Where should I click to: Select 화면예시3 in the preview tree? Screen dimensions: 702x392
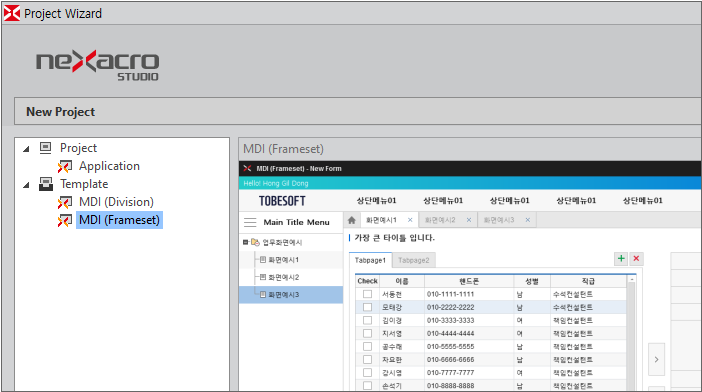(283, 294)
